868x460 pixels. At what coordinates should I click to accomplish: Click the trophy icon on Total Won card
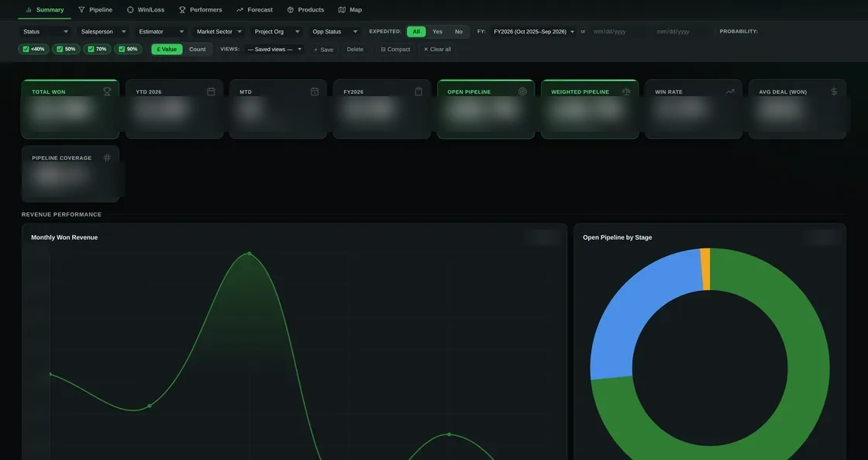[x=107, y=92]
